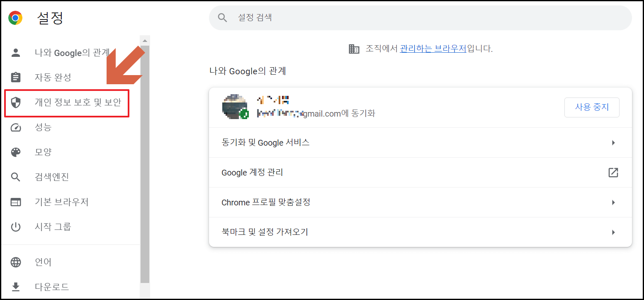The image size is (644, 300).
Task: Click the Chrome logo in the corner
Action: (15, 18)
